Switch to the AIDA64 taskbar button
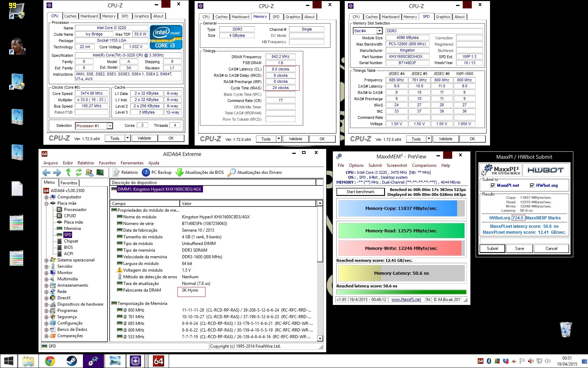 [x=159, y=361]
